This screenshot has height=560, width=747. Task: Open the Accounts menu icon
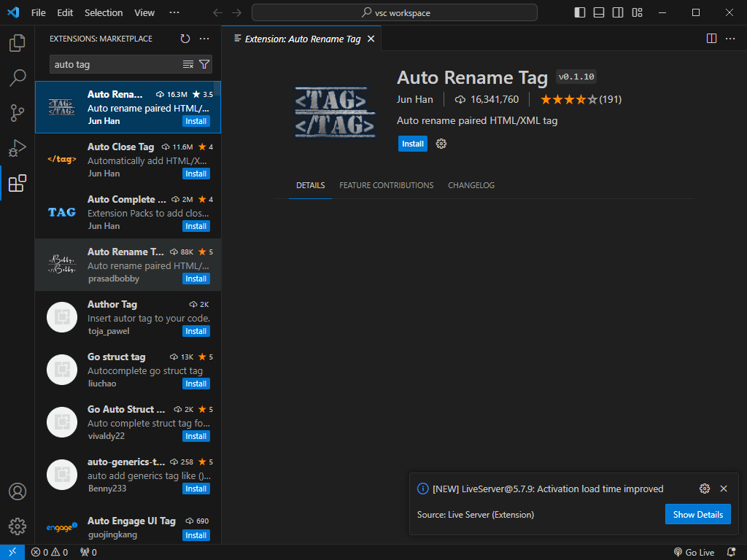[18, 491]
